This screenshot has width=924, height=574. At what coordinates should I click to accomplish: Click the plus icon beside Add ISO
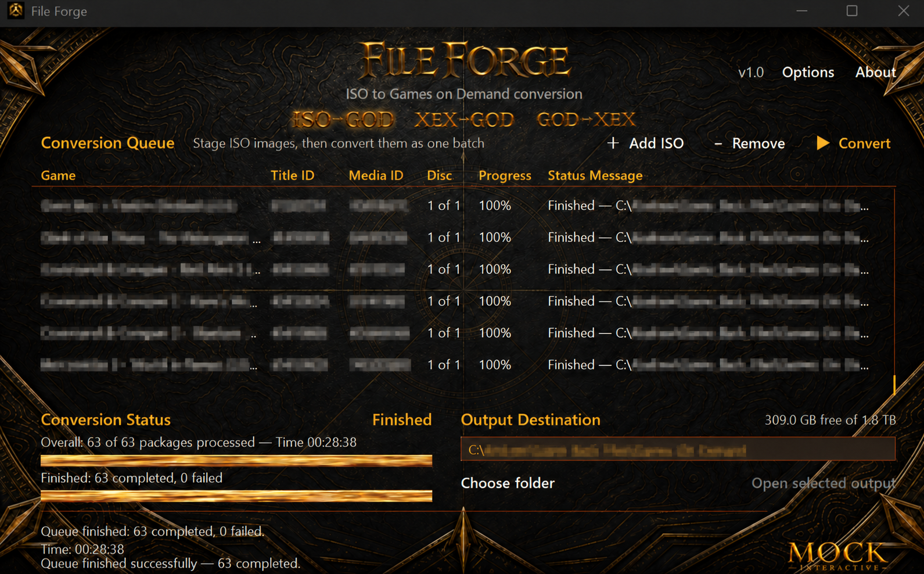coord(613,143)
